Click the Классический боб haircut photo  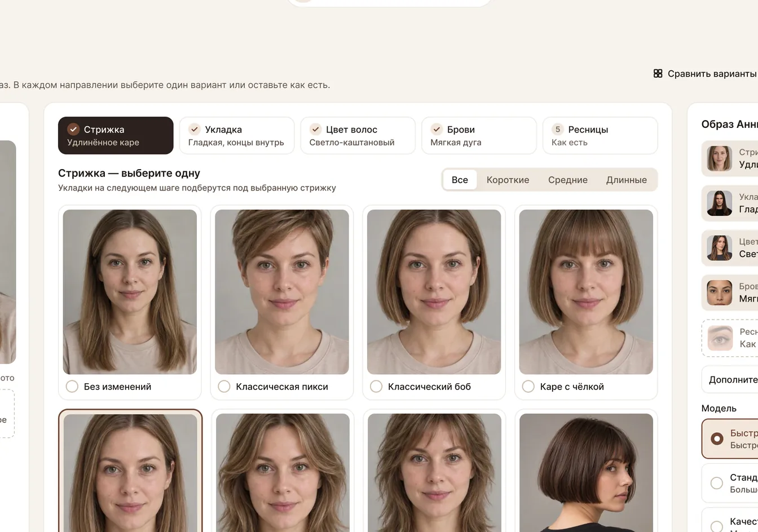coord(434,292)
